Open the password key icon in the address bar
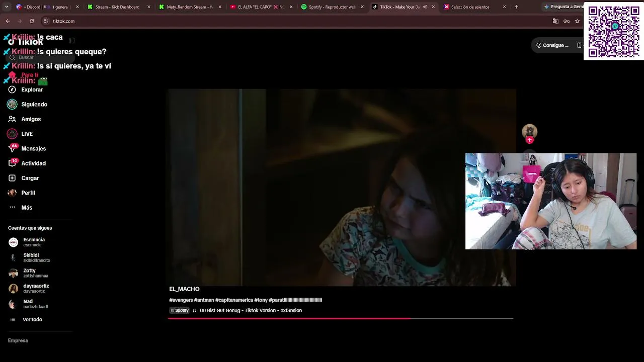The width and height of the screenshot is (644, 362). 567,21
